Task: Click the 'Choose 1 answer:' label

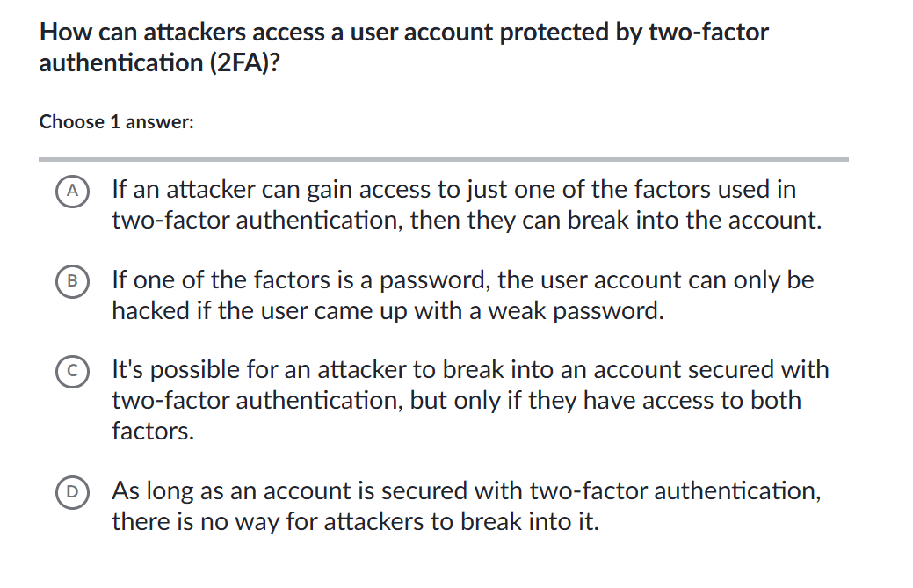Action: [116, 122]
